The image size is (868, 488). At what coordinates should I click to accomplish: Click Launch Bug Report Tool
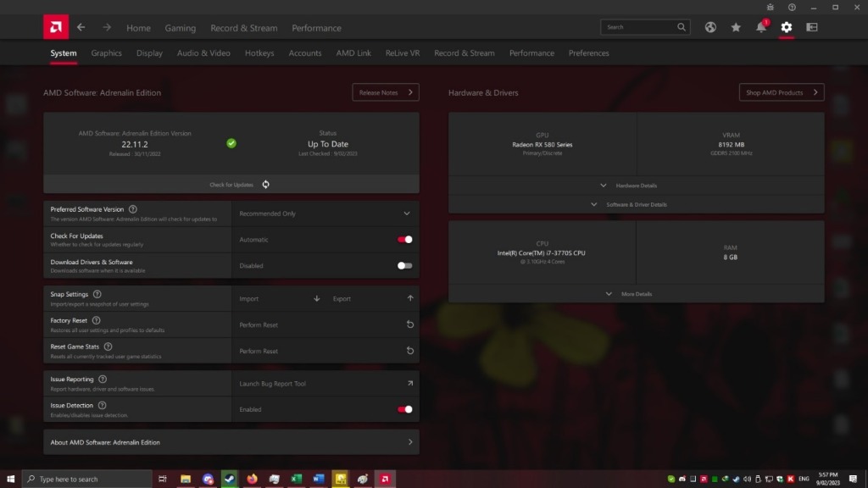tap(325, 383)
